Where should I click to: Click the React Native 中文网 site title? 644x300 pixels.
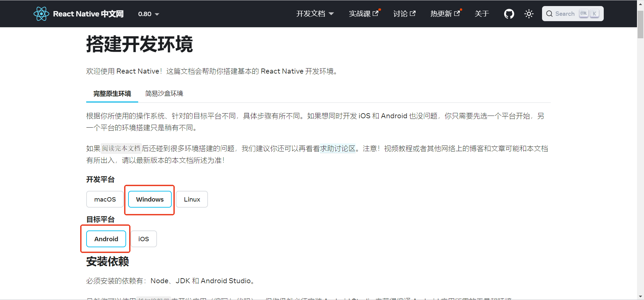pyautogui.click(x=88, y=14)
